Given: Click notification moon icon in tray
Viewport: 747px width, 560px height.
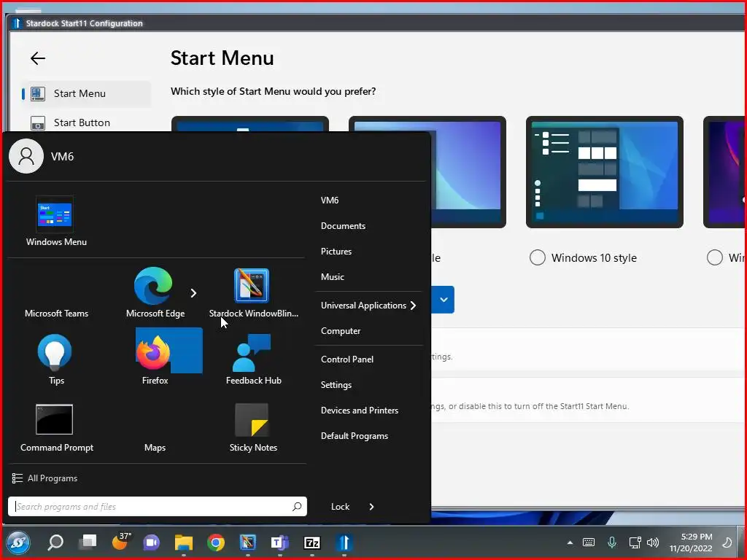Looking at the screenshot, I should [727, 542].
